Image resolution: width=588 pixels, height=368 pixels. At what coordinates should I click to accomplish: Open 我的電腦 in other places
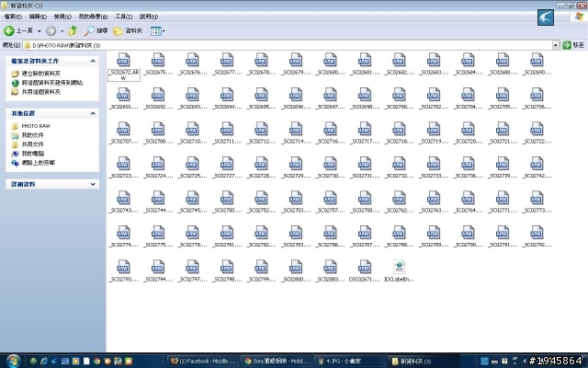point(33,154)
